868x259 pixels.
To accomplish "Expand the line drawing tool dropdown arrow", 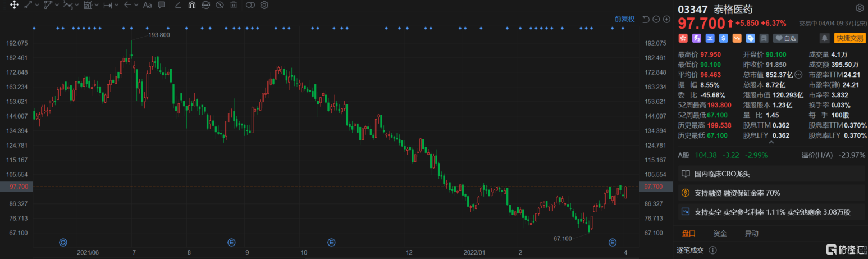I will pyautogui.click(x=37, y=5).
